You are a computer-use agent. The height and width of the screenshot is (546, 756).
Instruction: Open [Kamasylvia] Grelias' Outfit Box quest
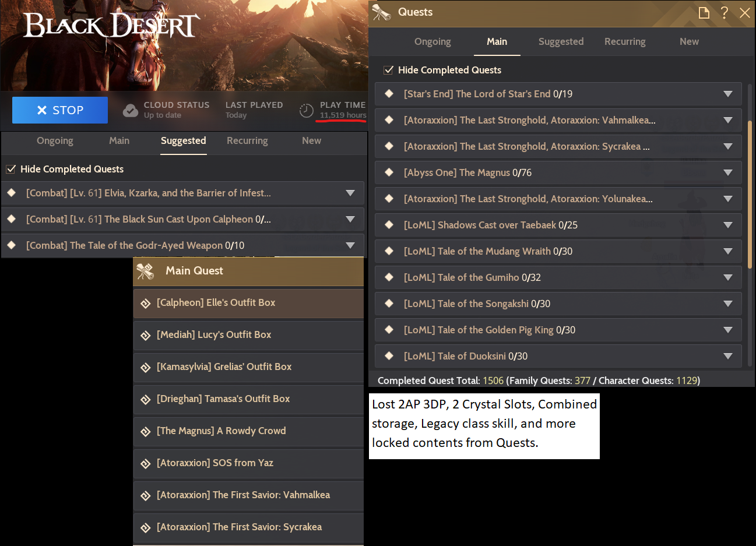[x=248, y=367]
